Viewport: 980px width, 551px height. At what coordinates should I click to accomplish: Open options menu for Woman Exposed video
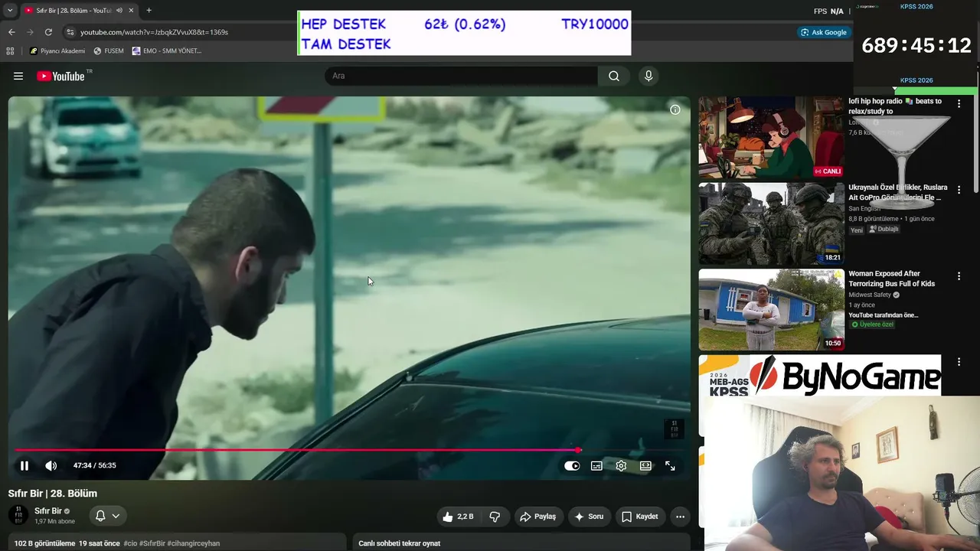959,276
